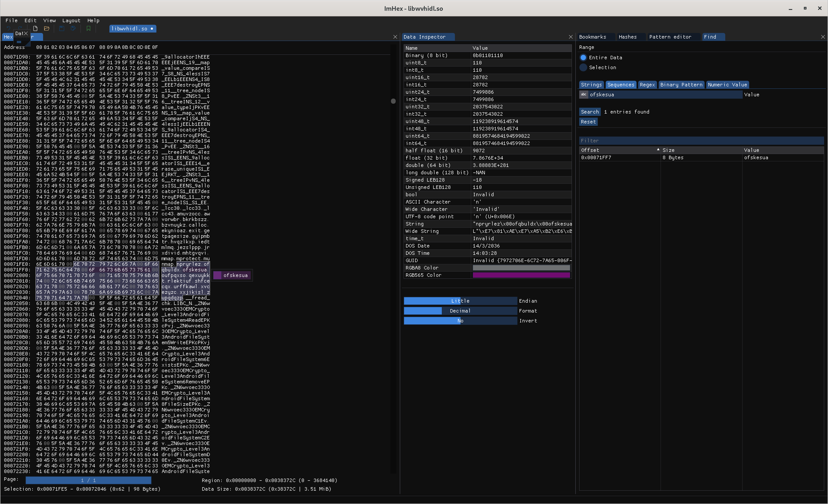Click the redo arrow icon
The height and width of the screenshot is (504, 828).
coord(20,29)
